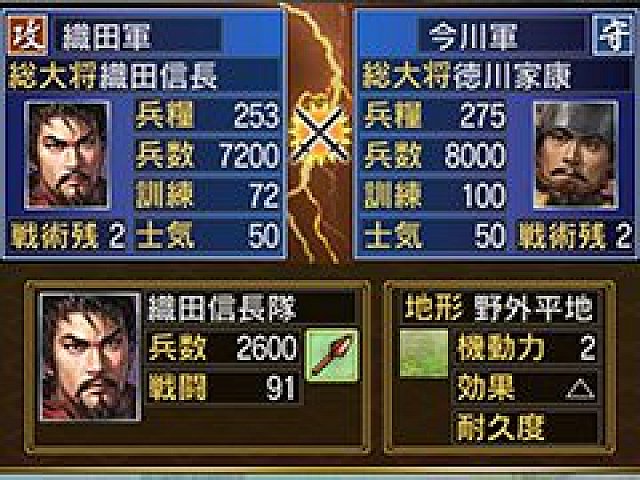
Task: Click the right 戦術残 2 counter
Action: tap(575, 236)
